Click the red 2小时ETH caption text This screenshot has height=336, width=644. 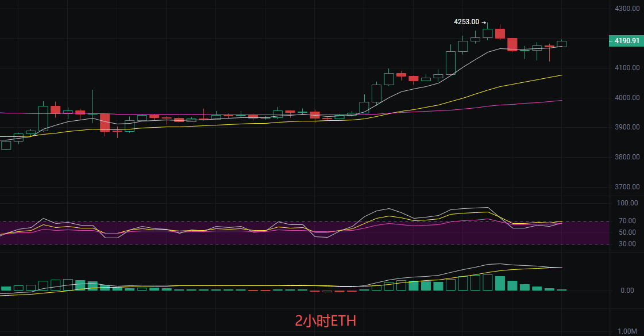[x=326, y=320]
